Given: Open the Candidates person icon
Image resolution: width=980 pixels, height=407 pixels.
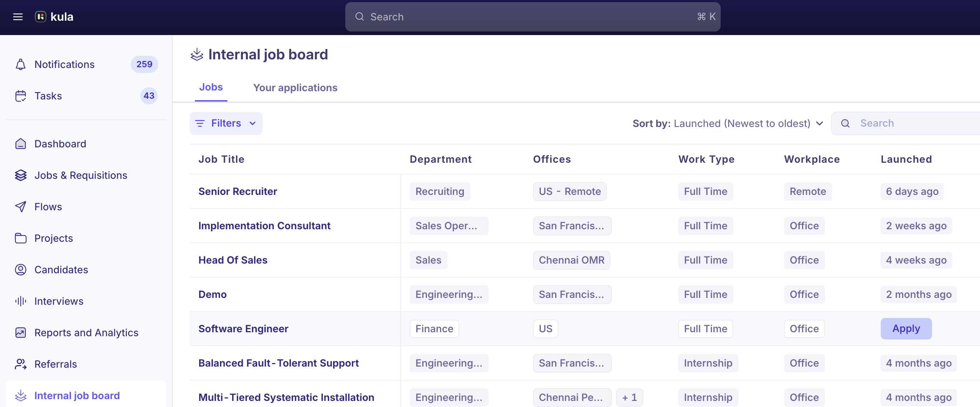Looking at the screenshot, I should pyautogui.click(x=20, y=269).
